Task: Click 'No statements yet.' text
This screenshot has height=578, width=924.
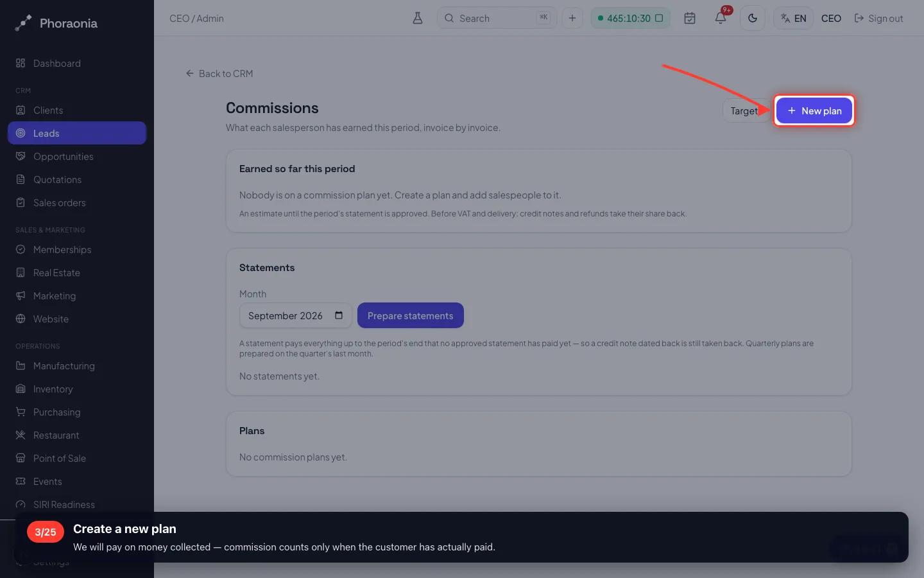Action: point(279,376)
